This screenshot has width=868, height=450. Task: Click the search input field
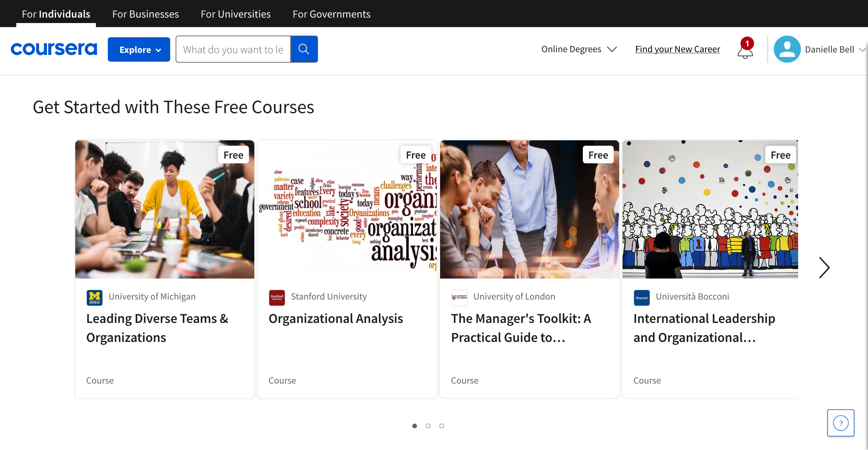point(233,49)
